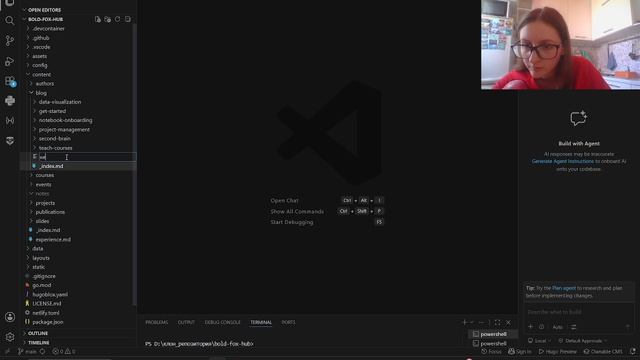Open errors and warnings count in status bar
640x360 pixels.
click(64, 351)
